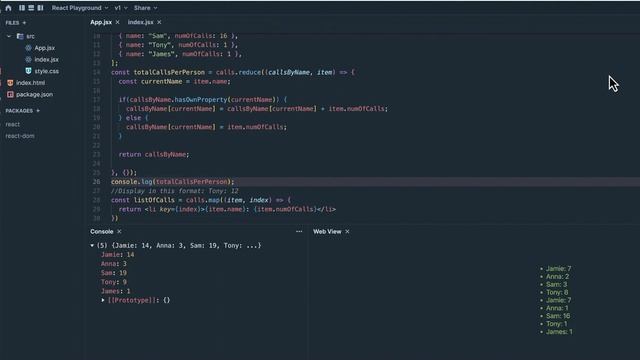Open the Console more options menu

[299, 231]
